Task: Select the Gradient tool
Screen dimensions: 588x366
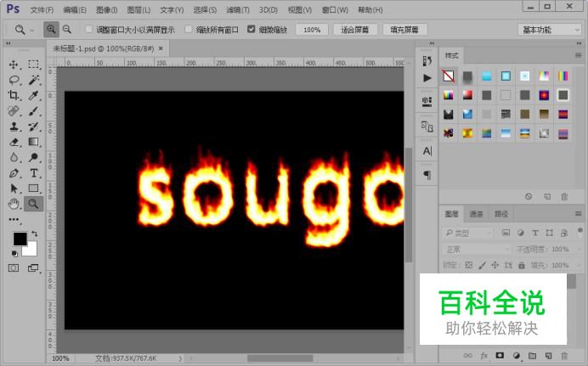Action: pyautogui.click(x=33, y=142)
